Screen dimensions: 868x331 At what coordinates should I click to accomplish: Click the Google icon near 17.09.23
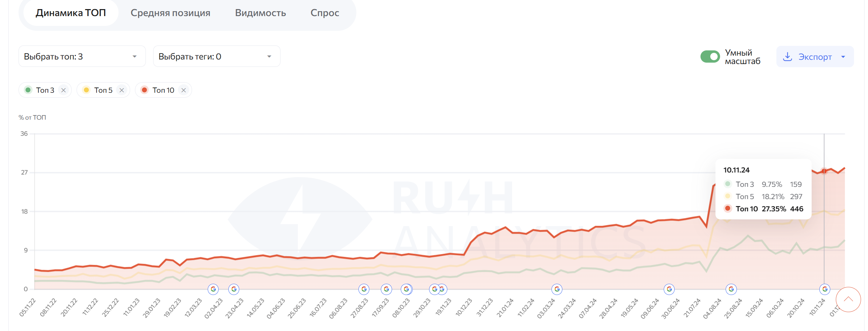(386, 289)
